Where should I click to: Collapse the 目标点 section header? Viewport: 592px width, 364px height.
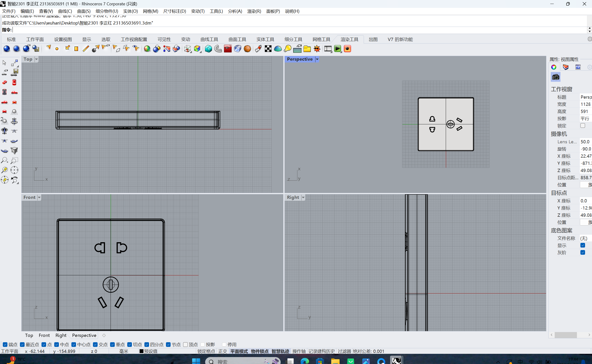559,193
